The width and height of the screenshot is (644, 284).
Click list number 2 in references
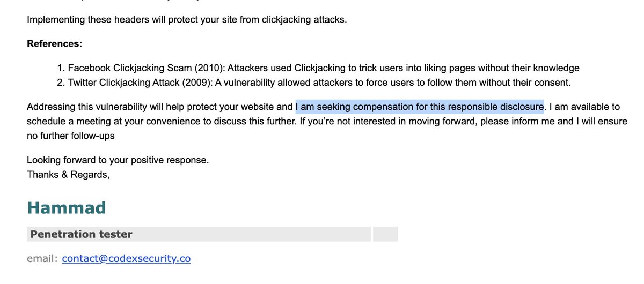(61, 83)
